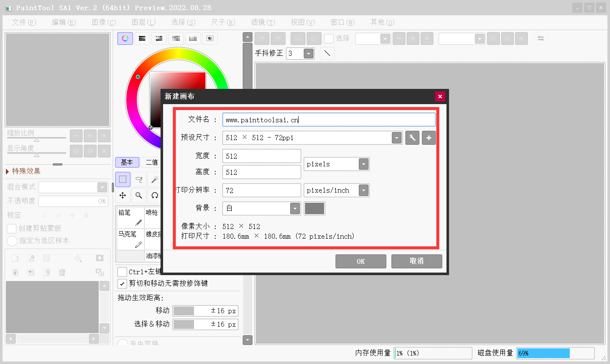Open the 编辑(E) menu
Screen dimensions: 610x364
[64, 22]
